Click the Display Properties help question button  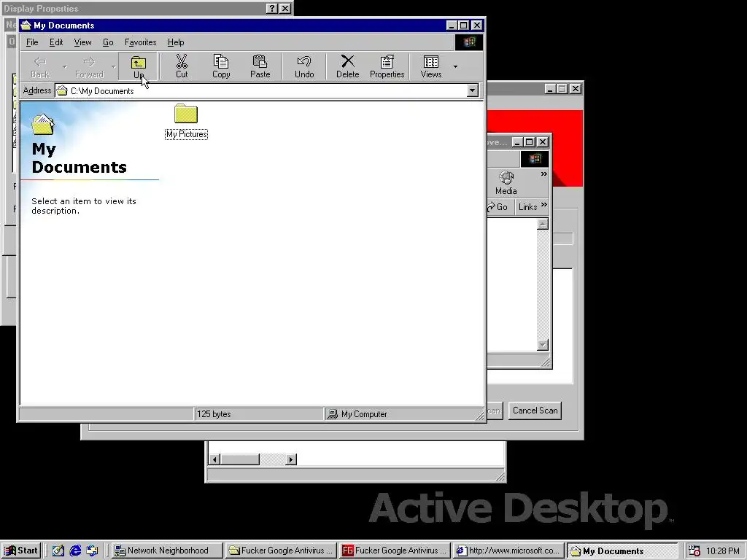pyautogui.click(x=271, y=8)
